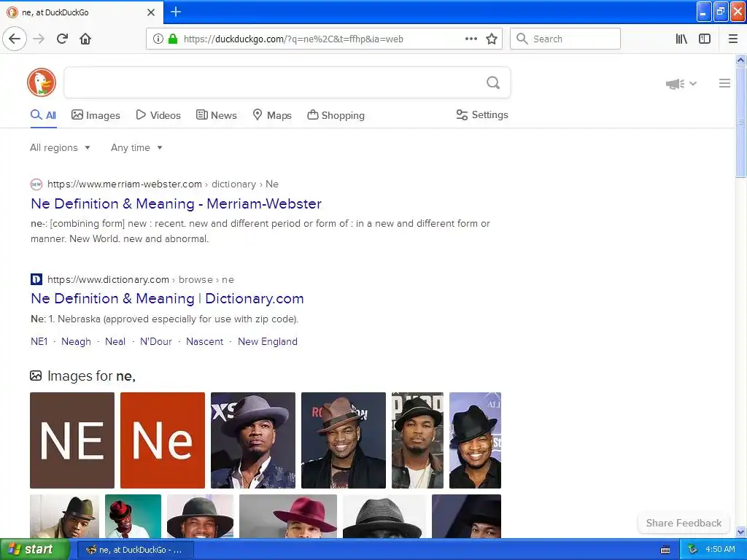Image resolution: width=747 pixels, height=560 pixels.
Task: Open the Library icon in toolbar
Action: 681,39
